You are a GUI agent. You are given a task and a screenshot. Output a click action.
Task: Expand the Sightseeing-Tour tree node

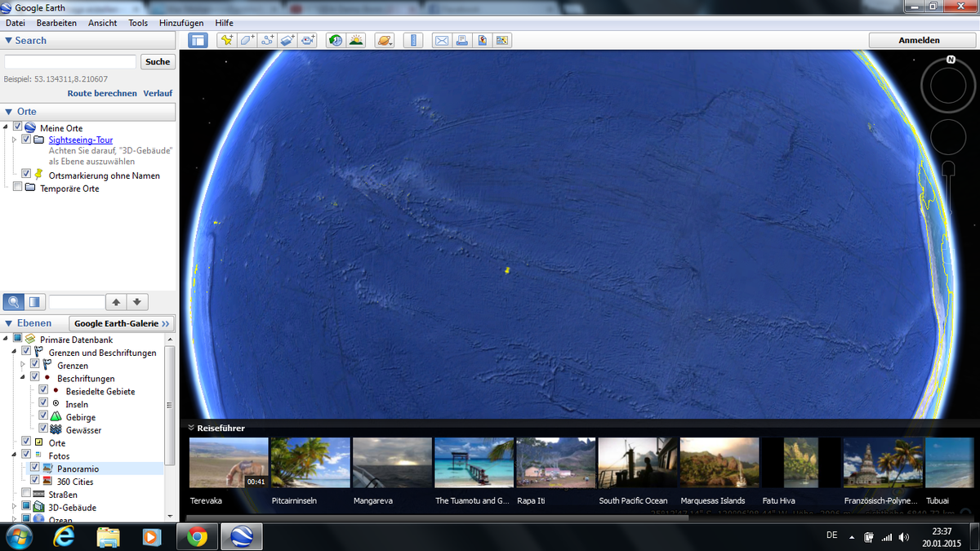(14, 140)
